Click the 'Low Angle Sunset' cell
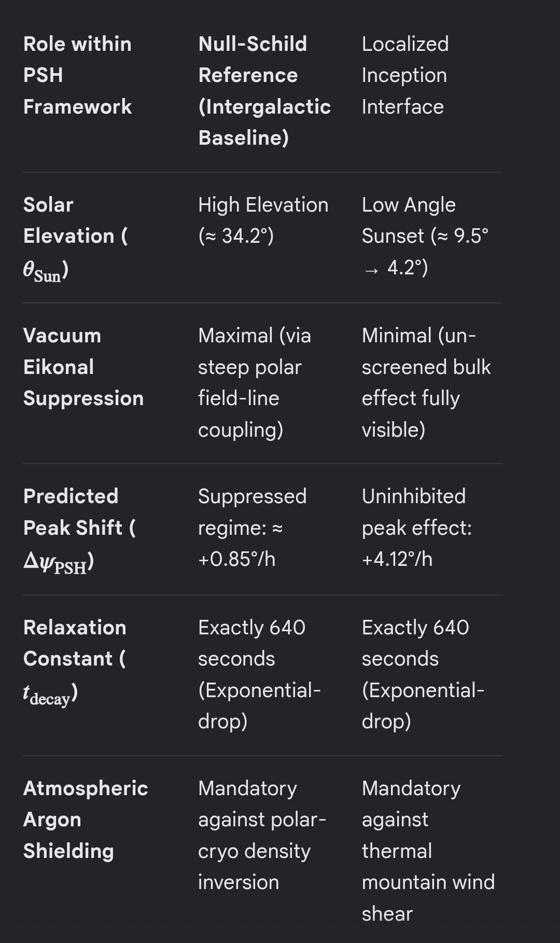 (x=425, y=236)
